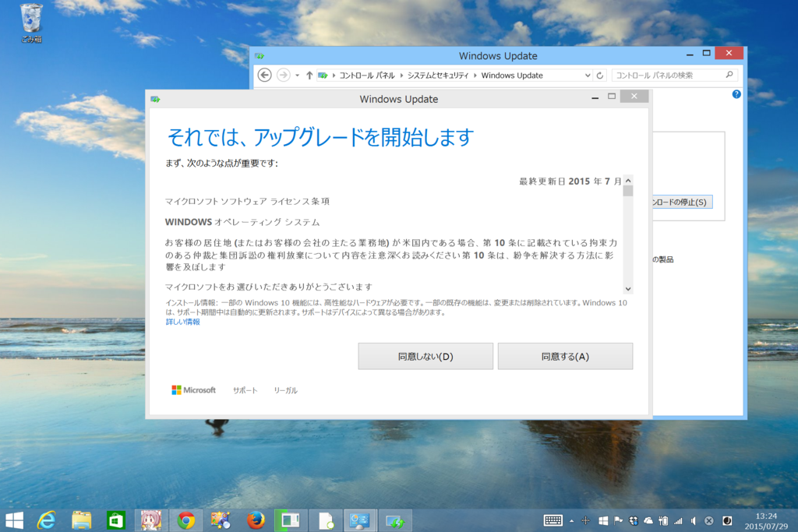Screen dimensions: 798x532
Task: Switch to Windows Update taskbar button
Action: pos(395,520)
